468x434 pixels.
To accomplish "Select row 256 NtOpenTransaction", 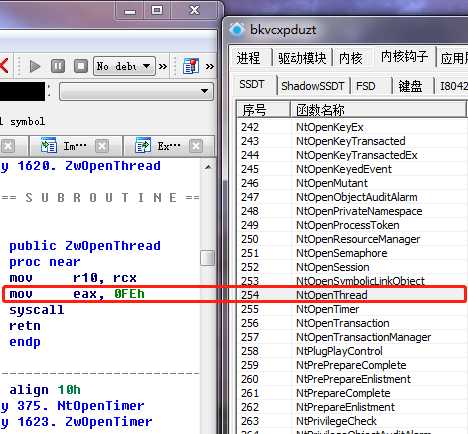I will click(x=352, y=323).
